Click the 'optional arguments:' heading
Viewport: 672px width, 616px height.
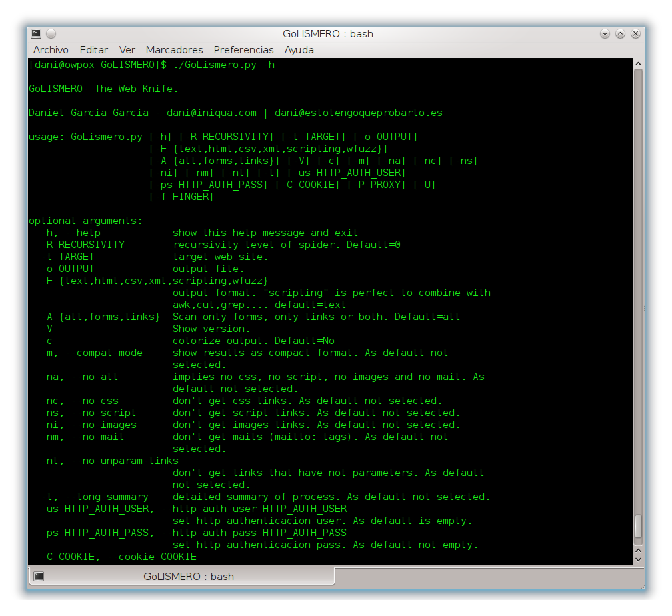click(85, 221)
